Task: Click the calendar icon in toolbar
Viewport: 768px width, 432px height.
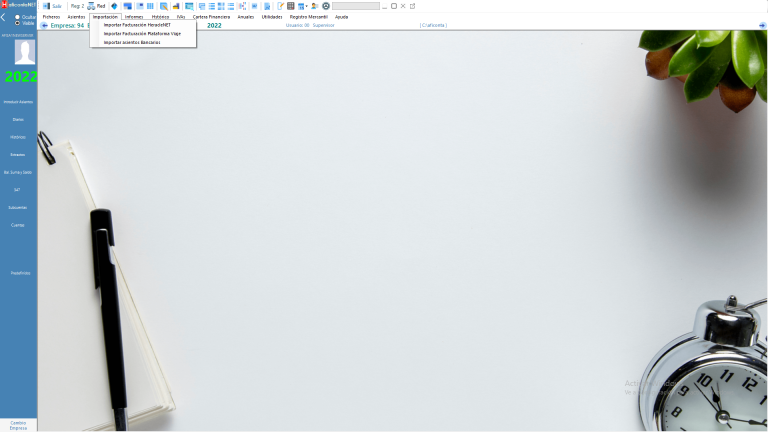Action: [x=301, y=6]
